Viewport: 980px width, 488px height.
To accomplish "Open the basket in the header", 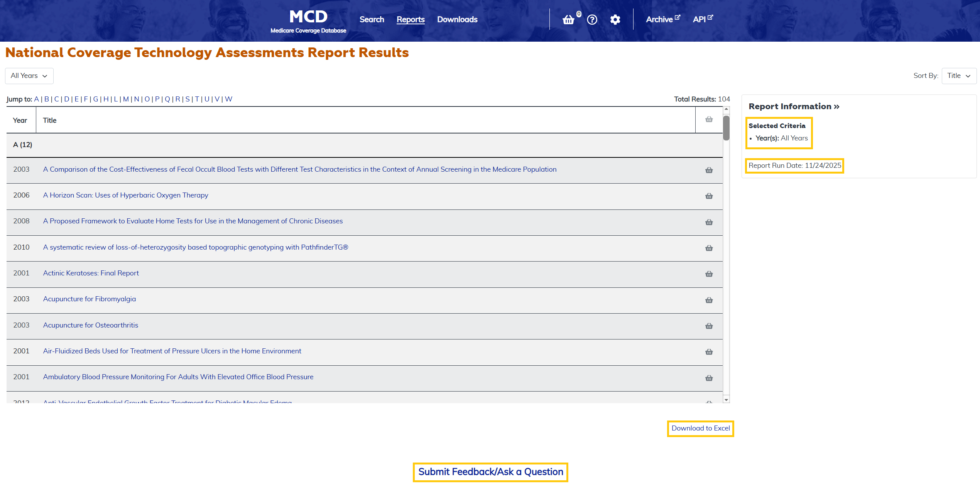I will 568,19.
